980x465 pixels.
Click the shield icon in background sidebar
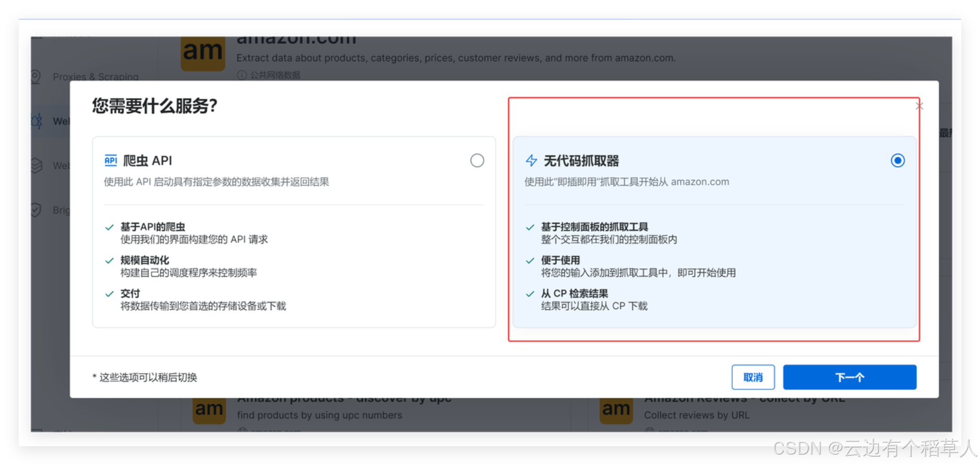36,210
